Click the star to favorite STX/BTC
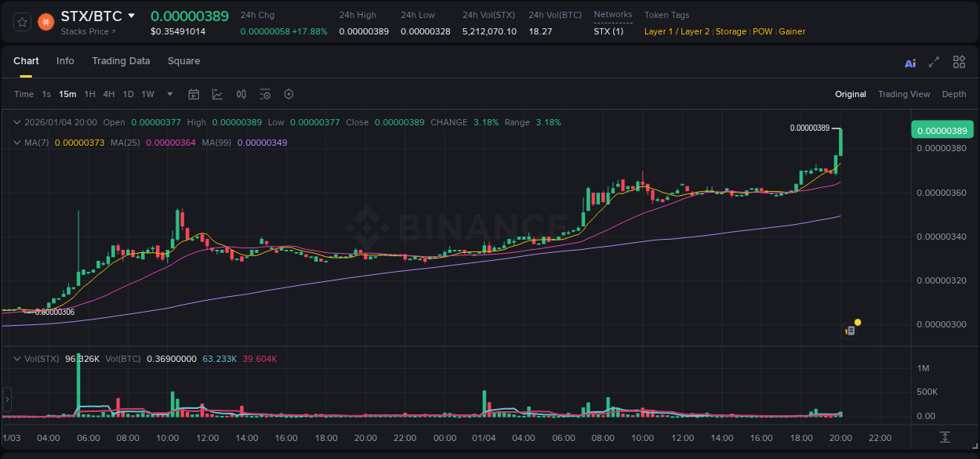 click(x=22, y=22)
